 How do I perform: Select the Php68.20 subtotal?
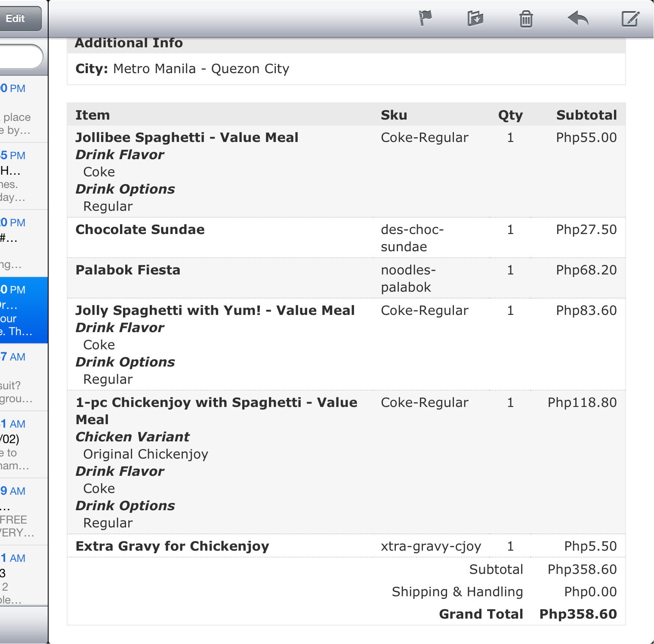tap(586, 270)
